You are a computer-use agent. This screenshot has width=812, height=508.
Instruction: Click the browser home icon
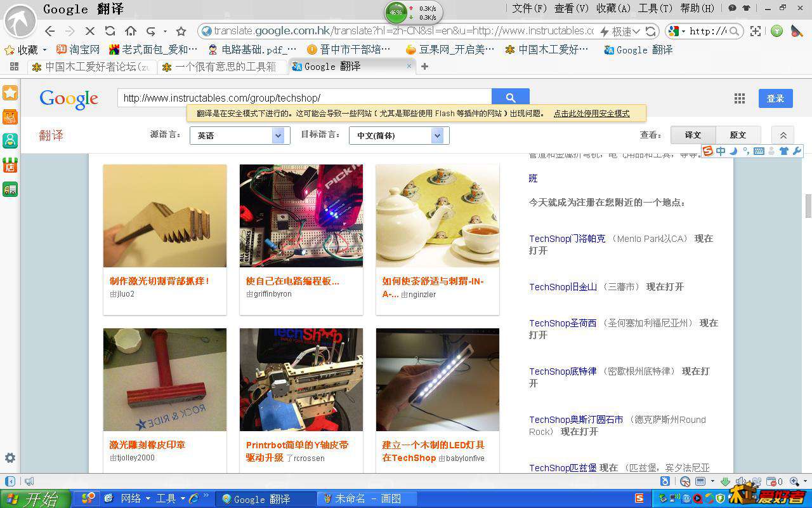pyautogui.click(x=131, y=31)
